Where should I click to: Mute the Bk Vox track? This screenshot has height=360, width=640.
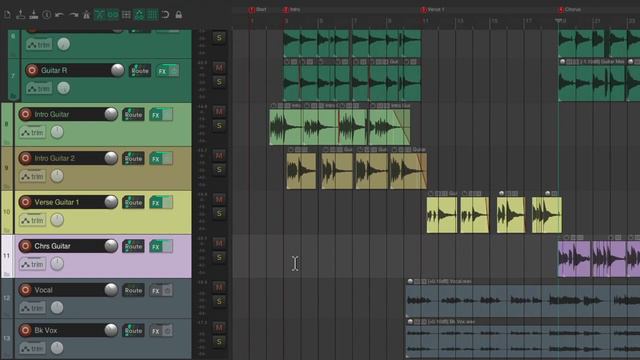coord(219,327)
